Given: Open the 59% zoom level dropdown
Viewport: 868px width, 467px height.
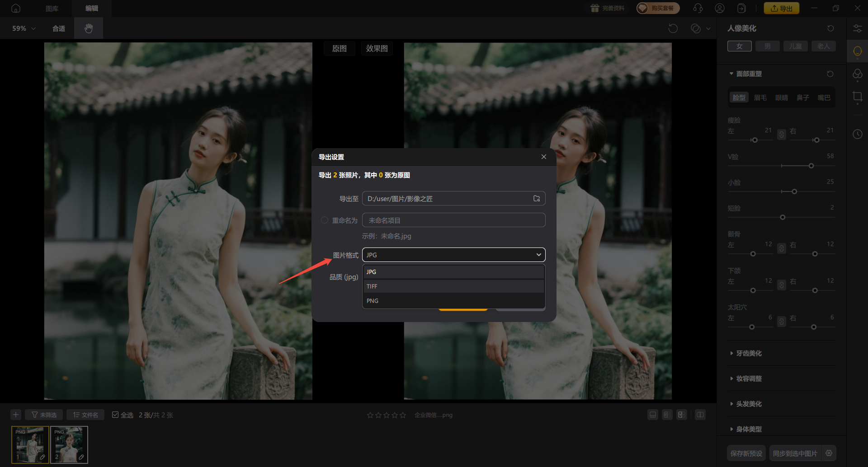Looking at the screenshot, I should tap(24, 28).
